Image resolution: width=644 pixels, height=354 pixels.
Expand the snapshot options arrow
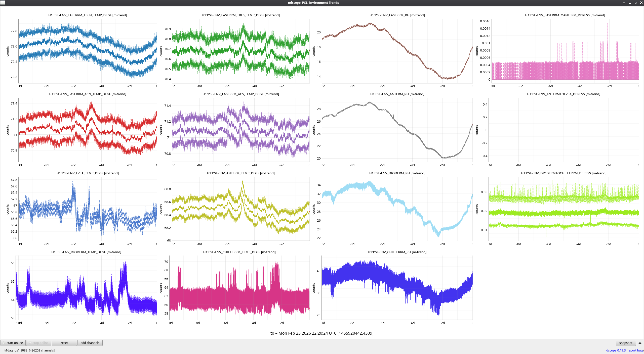pos(640,343)
